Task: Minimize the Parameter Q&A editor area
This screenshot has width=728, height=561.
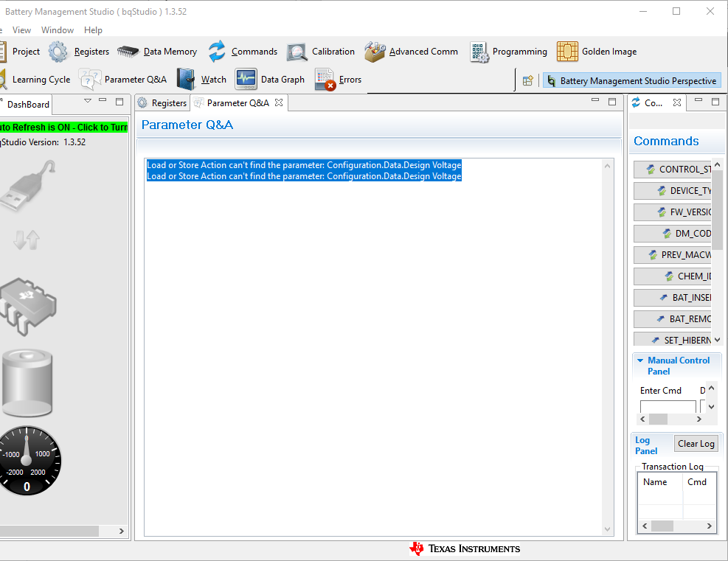Action: point(595,100)
